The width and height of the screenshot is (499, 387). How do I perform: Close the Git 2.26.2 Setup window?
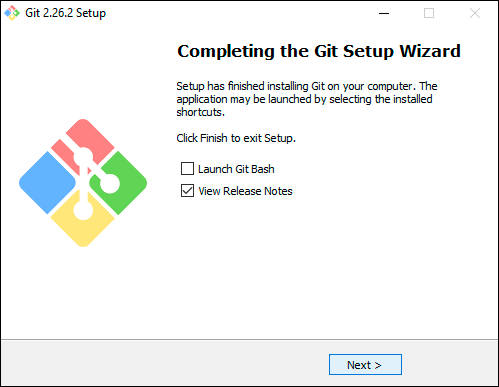point(475,13)
